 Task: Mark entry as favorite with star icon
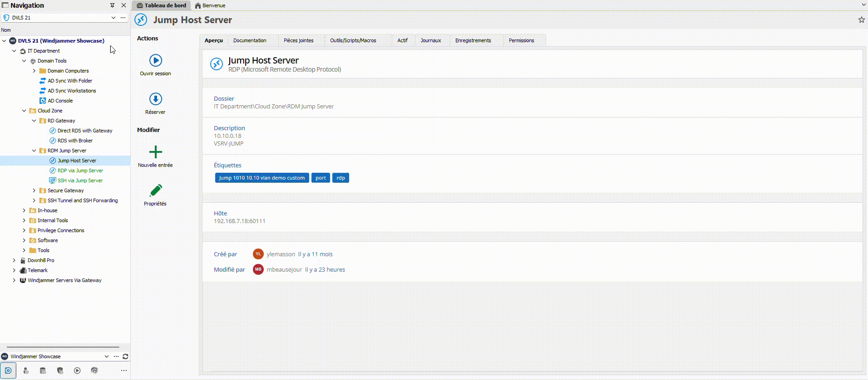click(x=861, y=20)
